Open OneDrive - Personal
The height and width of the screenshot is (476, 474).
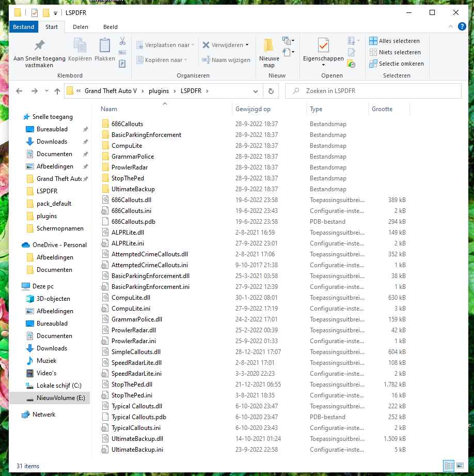click(x=59, y=244)
